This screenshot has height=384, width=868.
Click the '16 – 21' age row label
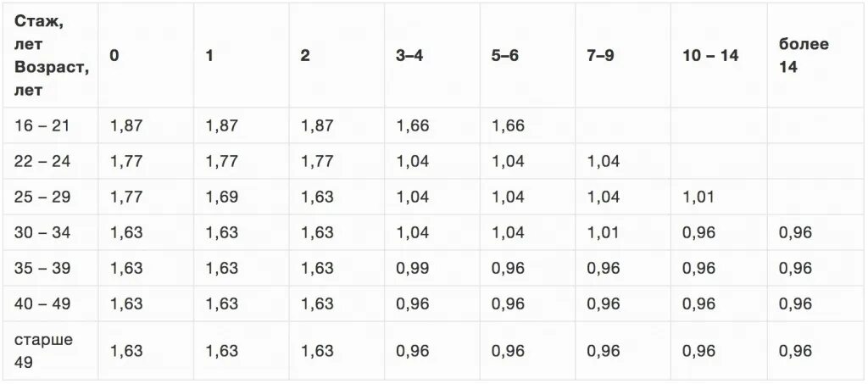coord(42,125)
